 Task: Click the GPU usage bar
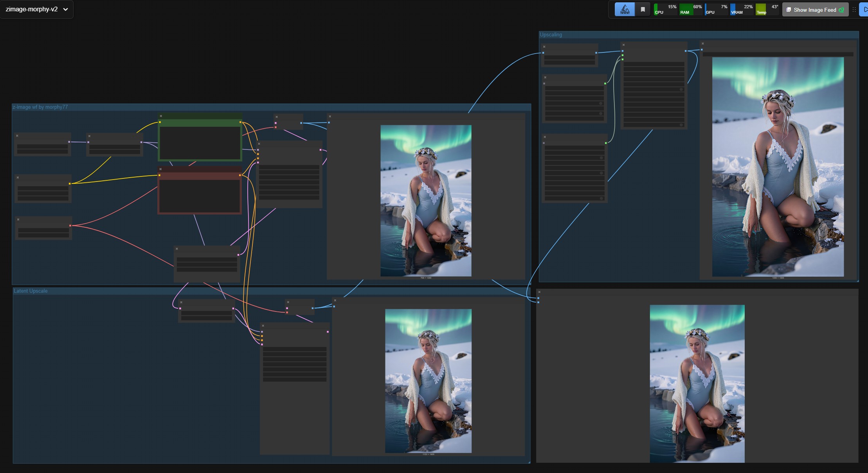coord(716,9)
